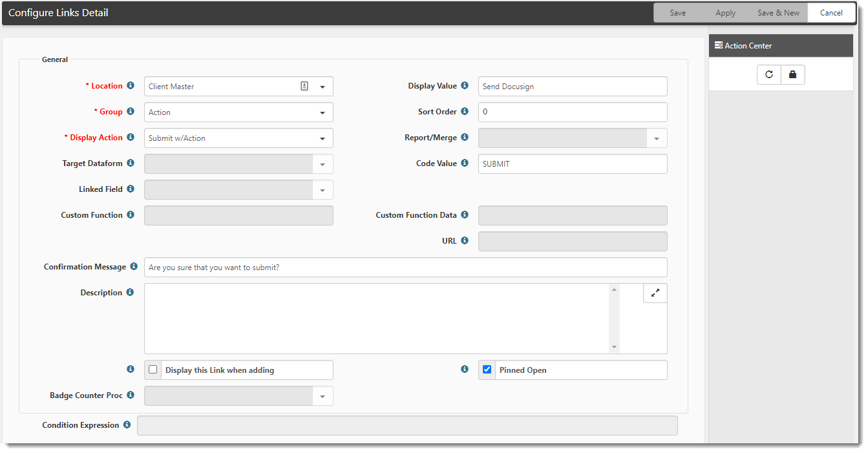Click the Description scrollbar down arrow
This screenshot has width=868, height=453.
pyautogui.click(x=614, y=347)
